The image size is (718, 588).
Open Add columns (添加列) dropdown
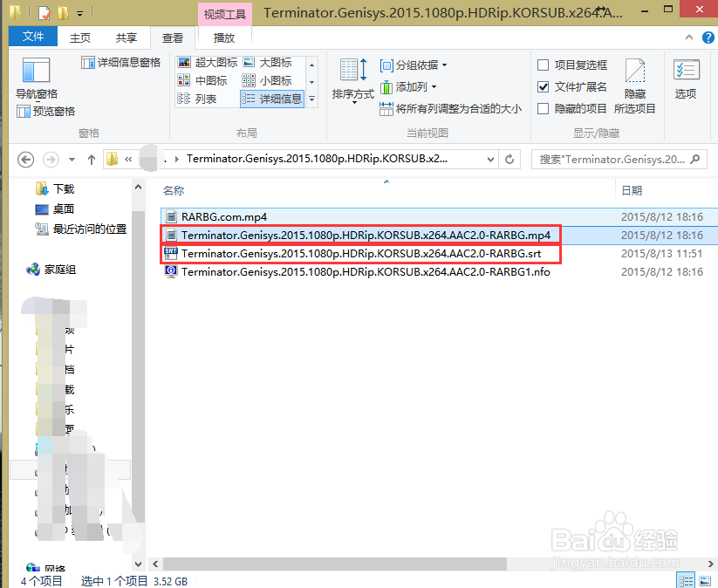(408, 86)
